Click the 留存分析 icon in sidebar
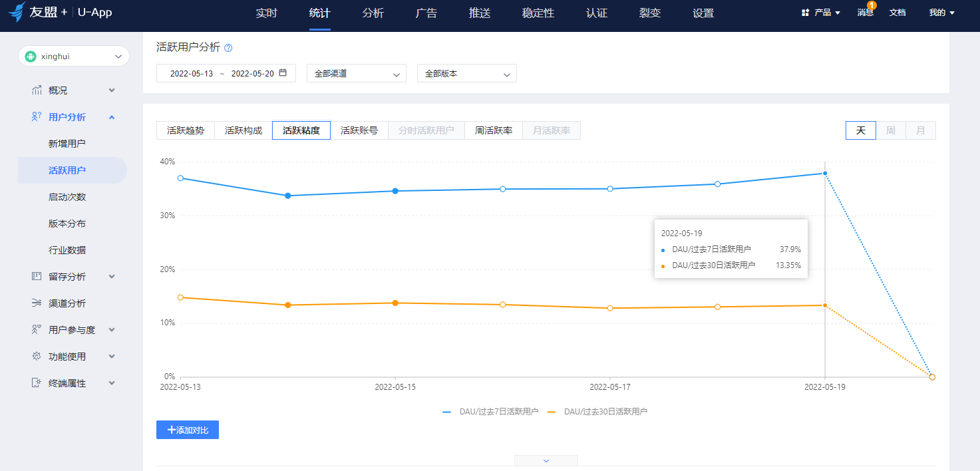The width and height of the screenshot is (980, 471). (37, 277)
